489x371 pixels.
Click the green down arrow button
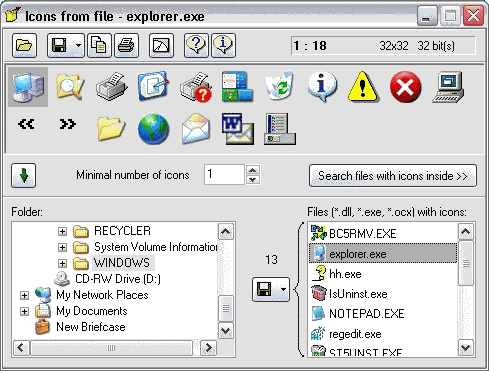pyautogui.click(x=24, y=175)
